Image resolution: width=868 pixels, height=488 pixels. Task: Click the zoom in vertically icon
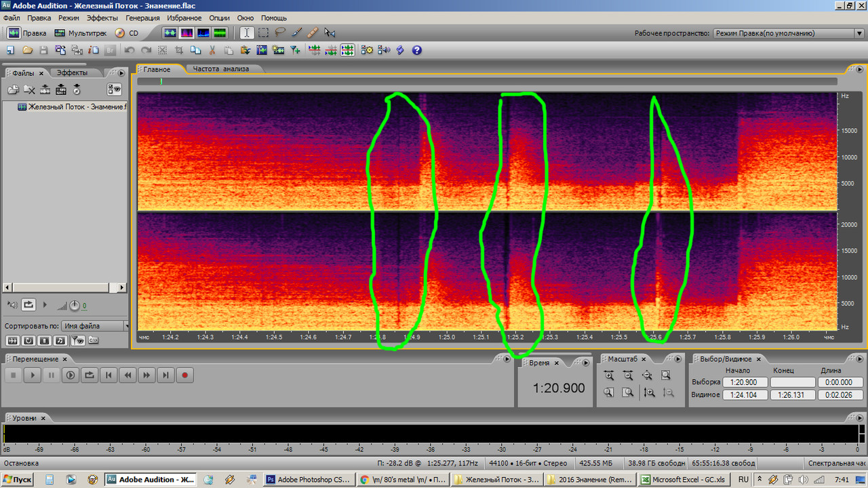[649, 392]
